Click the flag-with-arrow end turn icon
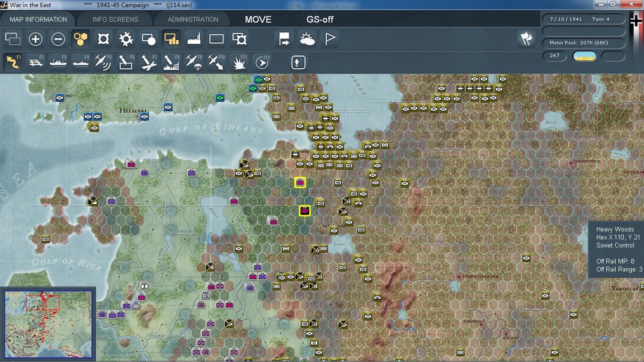Viewport: 644px width, 362px height. coord(284,39)
